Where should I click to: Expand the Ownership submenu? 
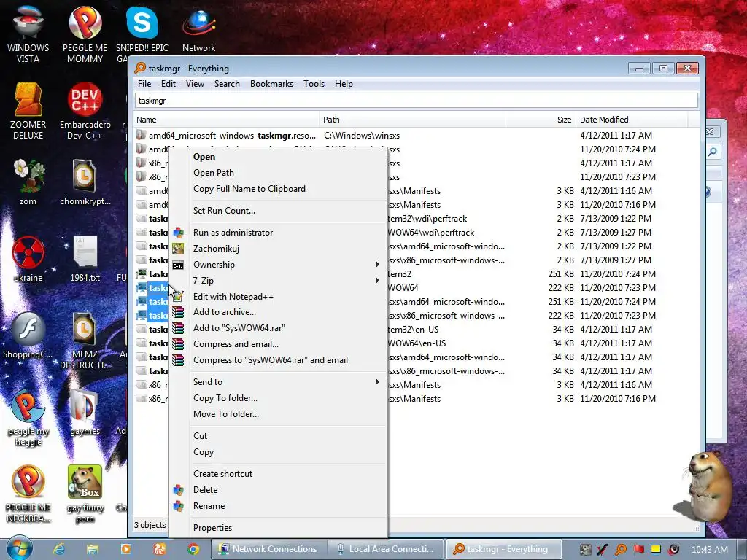278,265
